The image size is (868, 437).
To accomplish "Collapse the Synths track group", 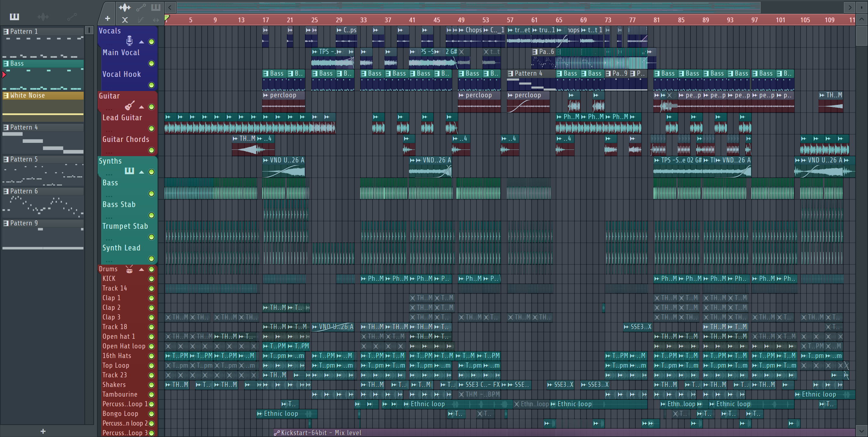I will click(x=142, y=172).
